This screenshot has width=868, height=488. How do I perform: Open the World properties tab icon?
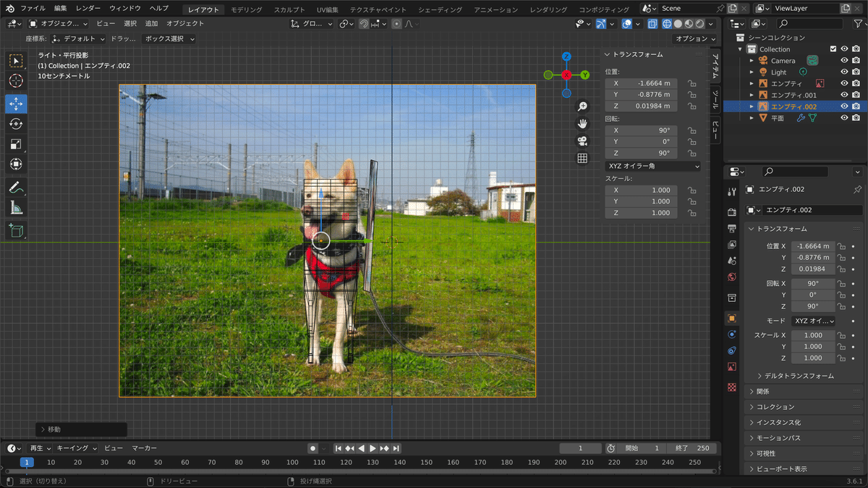click(731, 277)
